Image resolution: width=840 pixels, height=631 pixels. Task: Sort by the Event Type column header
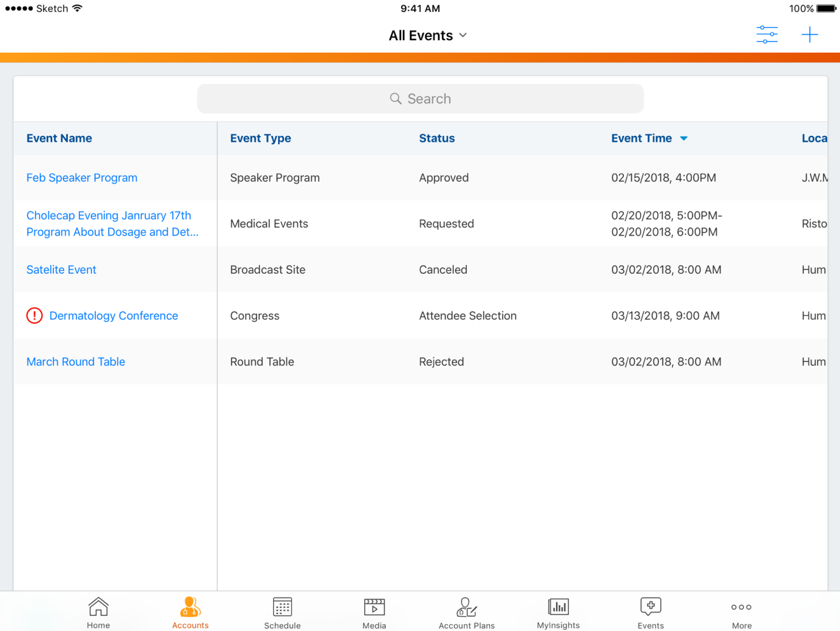pyautogui.click(x=260, y=139)
